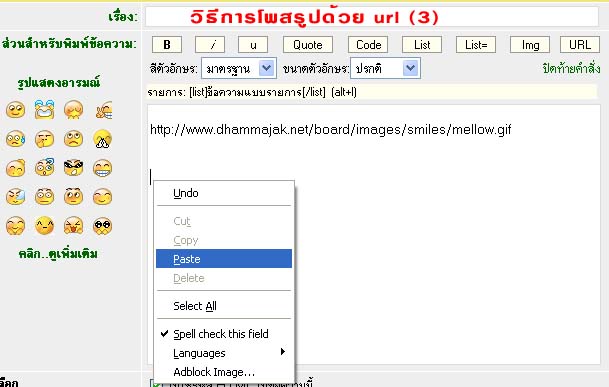Insert the big toothy grin emoticon
The height and width of the screenshot is (387, 609).
pos(103,168)
